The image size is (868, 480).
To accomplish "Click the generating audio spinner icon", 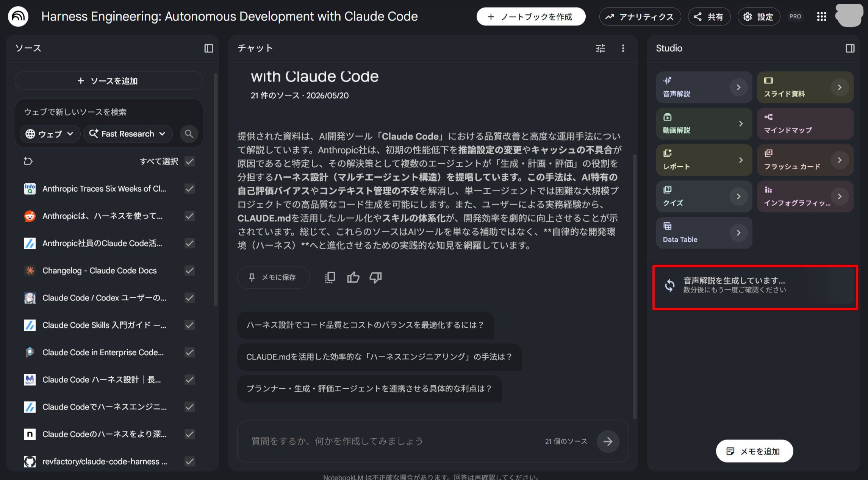I will point(670,285).
